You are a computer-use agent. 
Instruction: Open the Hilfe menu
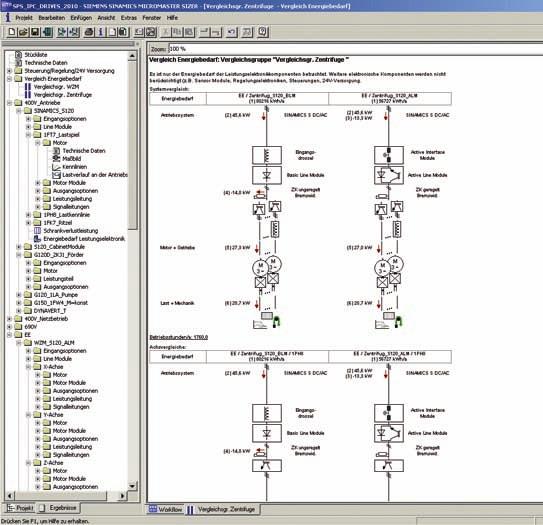pyautogui.click(x=172, y=18)
